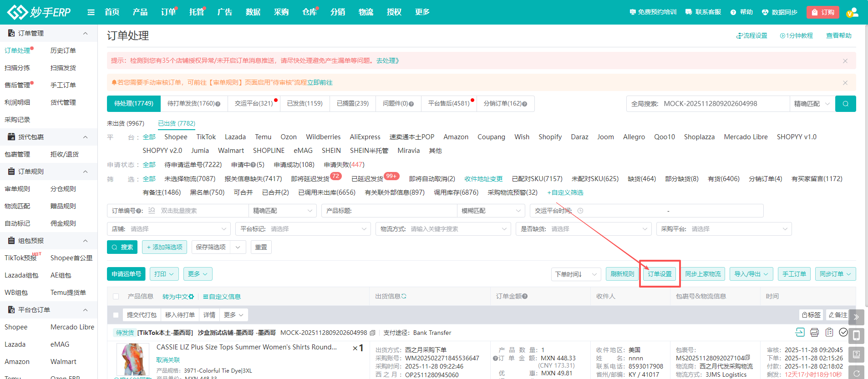868x379 pixels.
Task: Click the 妙手ERP logo
Action: pos(39,12)
